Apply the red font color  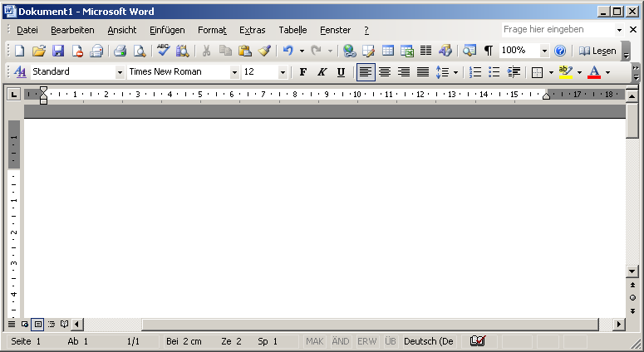594,72
